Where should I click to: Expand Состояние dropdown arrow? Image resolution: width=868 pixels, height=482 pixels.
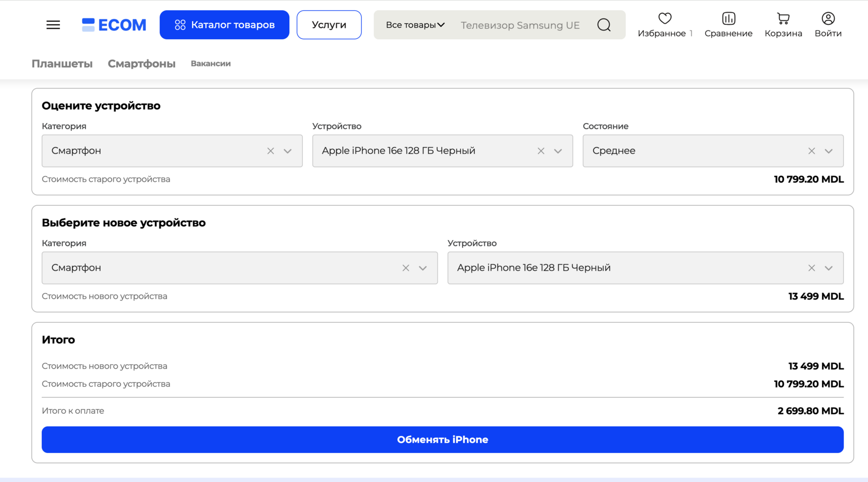coord(829,151)
